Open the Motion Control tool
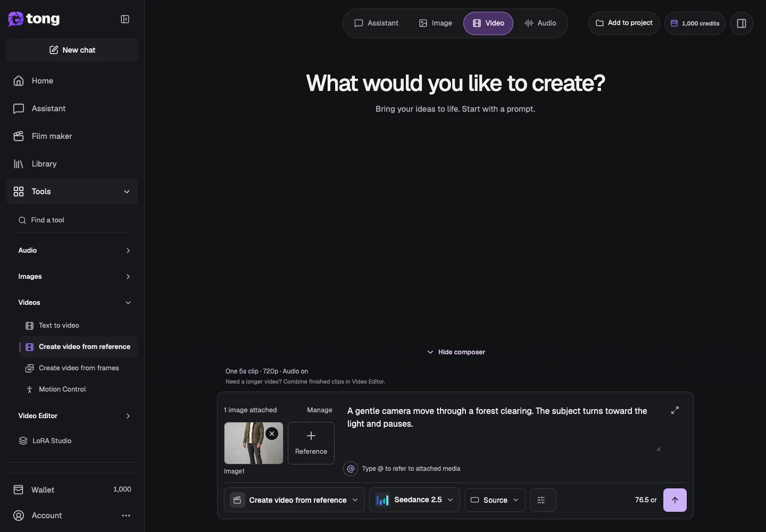Screen dimensions: 766x532 [x=78, y=389]
